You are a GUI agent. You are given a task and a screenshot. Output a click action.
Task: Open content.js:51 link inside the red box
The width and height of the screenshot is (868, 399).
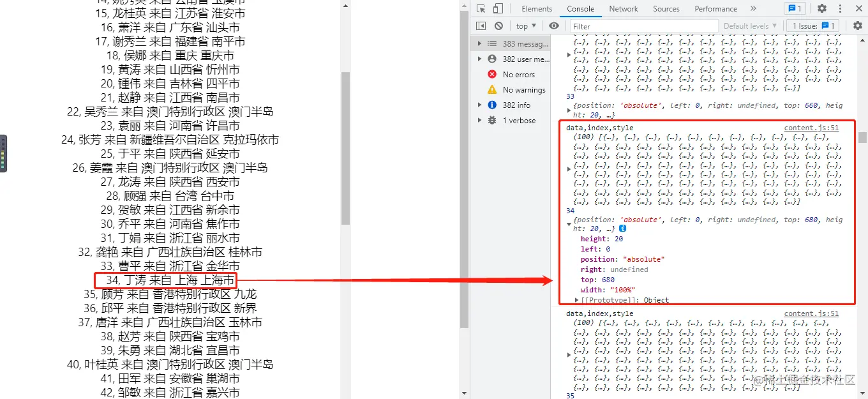811,128
